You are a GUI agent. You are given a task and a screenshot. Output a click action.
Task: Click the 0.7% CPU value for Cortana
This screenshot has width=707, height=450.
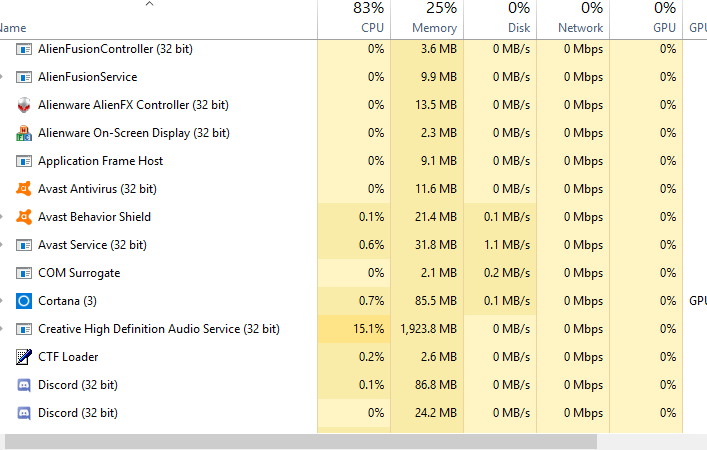click(x=372, y=301)
